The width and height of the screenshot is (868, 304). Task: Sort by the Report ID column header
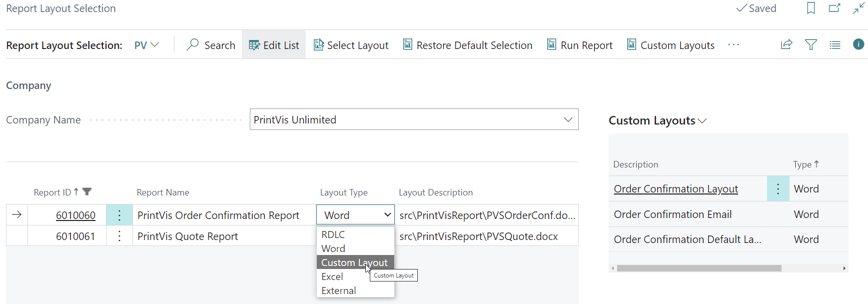pos(52,192)
